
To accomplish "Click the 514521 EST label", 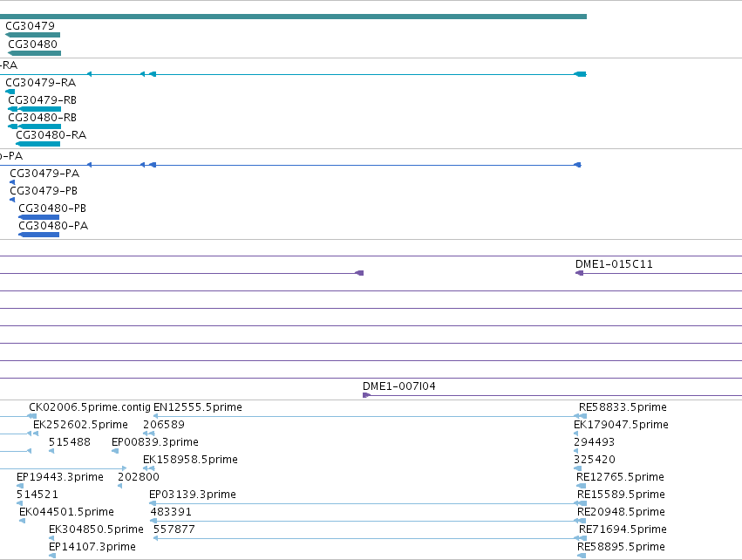I will click(x=37, y=495).
